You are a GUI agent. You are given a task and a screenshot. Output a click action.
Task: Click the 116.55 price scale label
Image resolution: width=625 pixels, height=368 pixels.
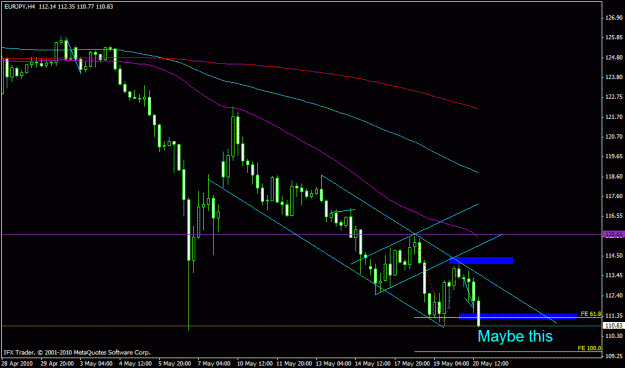(x=614, y=216)
